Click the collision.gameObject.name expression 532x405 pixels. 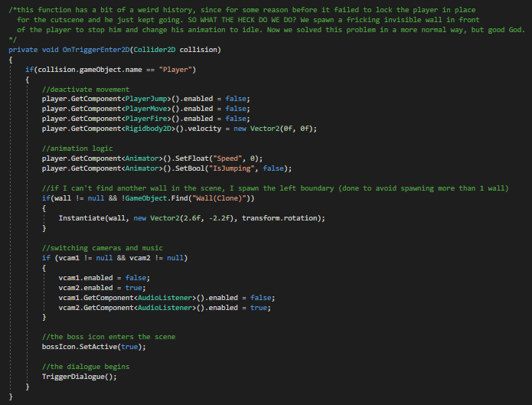click(x=90, y=70)
